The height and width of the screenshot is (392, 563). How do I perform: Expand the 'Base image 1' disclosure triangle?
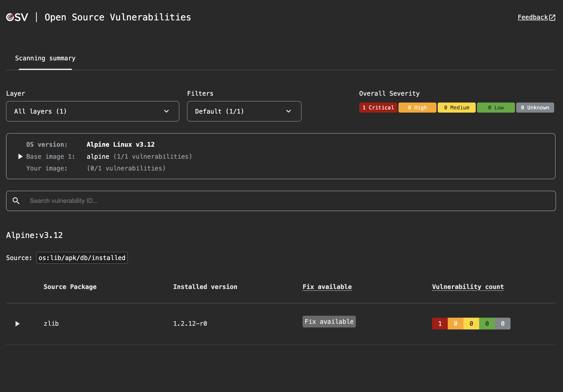(x=20, y=157)
